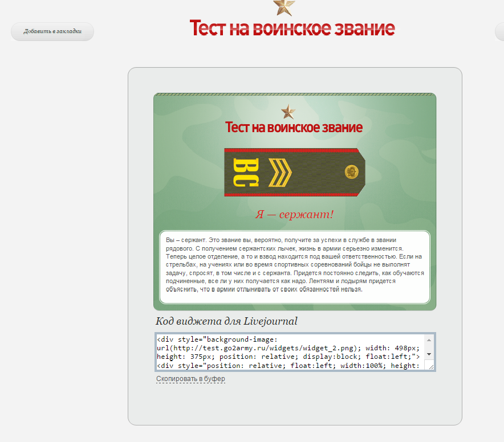Click the gold star inside the widget
Image resolution: width=504 pixels, height=442 pixels.
[288, 112]
